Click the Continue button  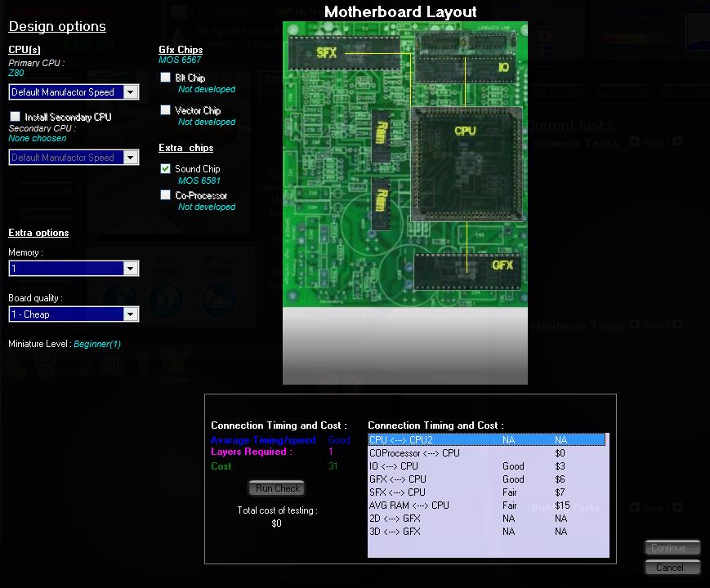672,548
